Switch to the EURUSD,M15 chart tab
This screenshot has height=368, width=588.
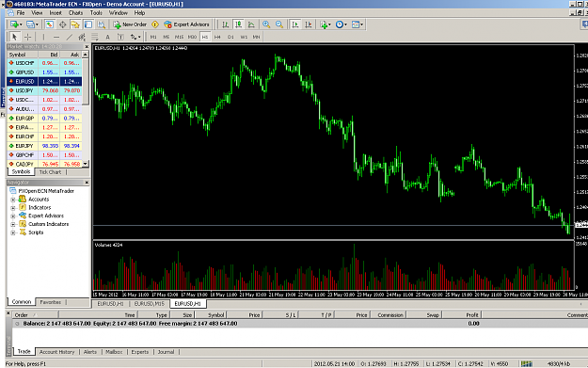click(150, 303)
